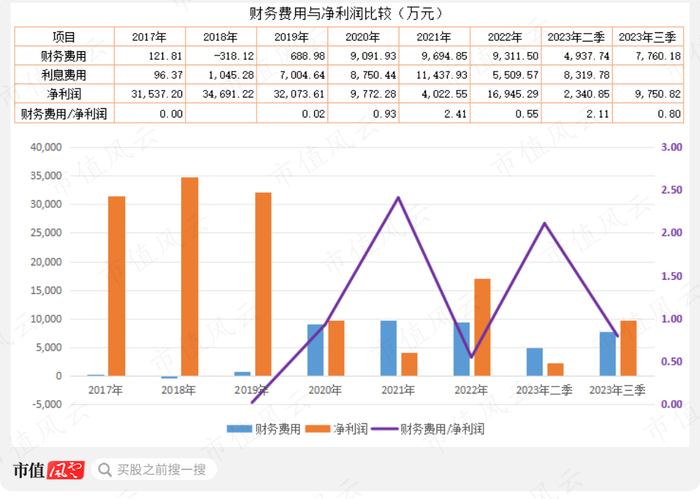Click the -5,000 left axis label

[45, 404]
